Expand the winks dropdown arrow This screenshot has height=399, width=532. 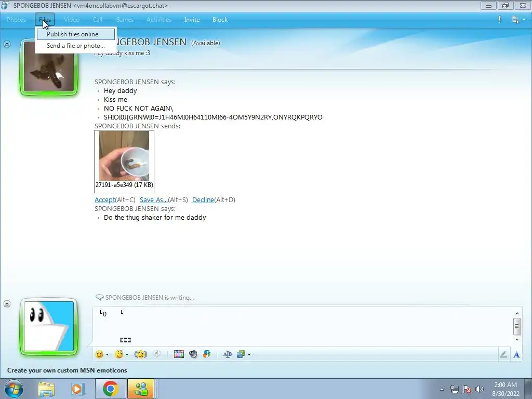point(127,354)
